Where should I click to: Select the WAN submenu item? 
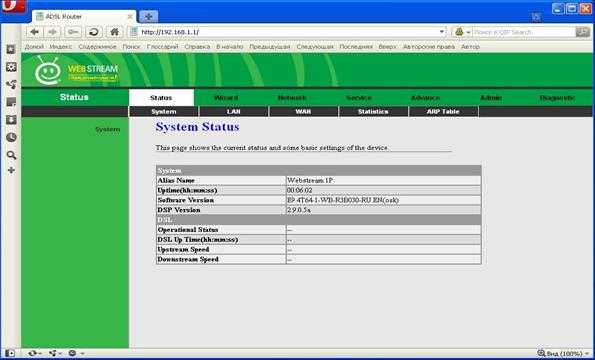(x=303, y=112)
